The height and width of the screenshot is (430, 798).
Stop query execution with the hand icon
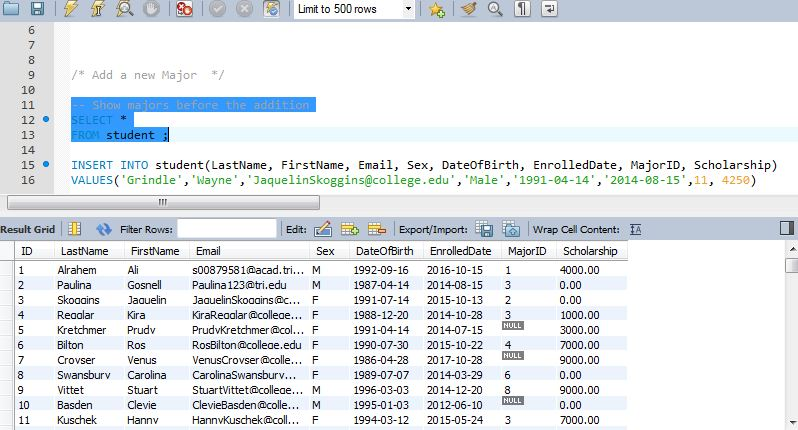(151, 8)
